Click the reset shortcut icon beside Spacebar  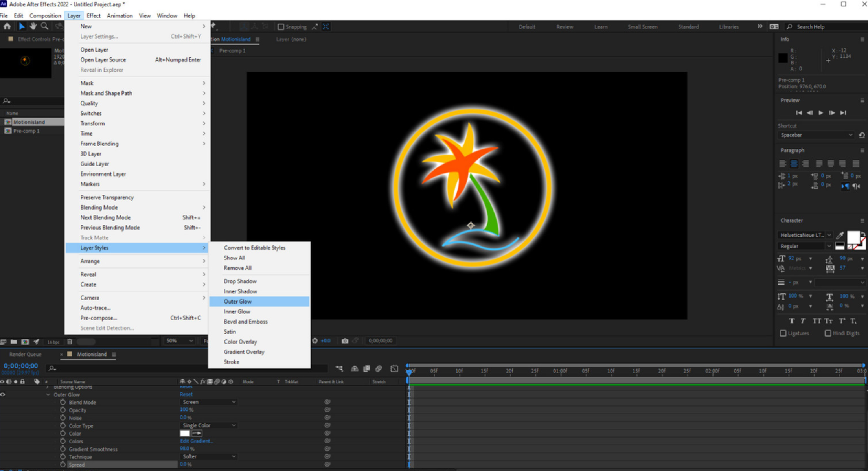click(862, 135)
